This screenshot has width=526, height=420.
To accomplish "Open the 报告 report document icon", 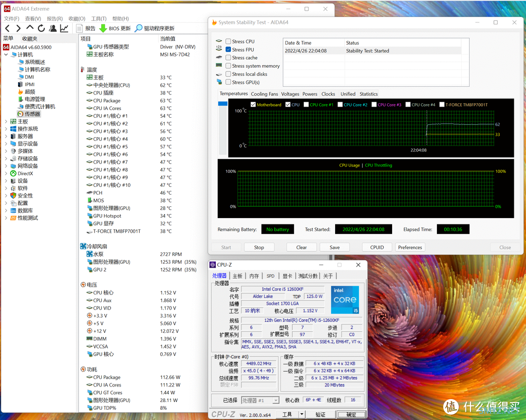I will coord(80,28).
